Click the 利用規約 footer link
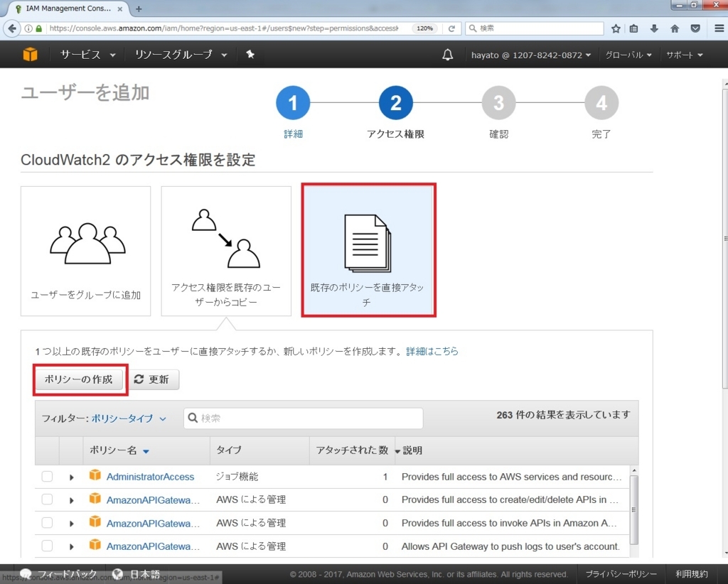 691,574
